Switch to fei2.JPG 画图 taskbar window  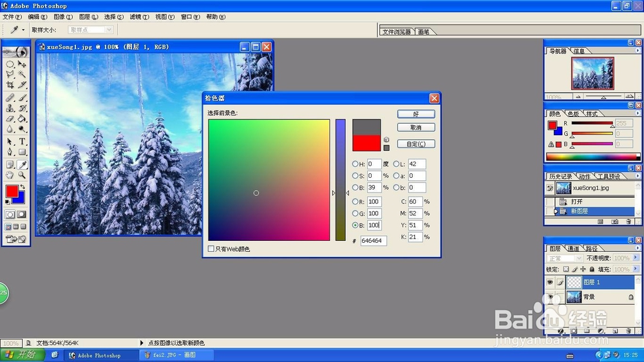pos(176,355)
